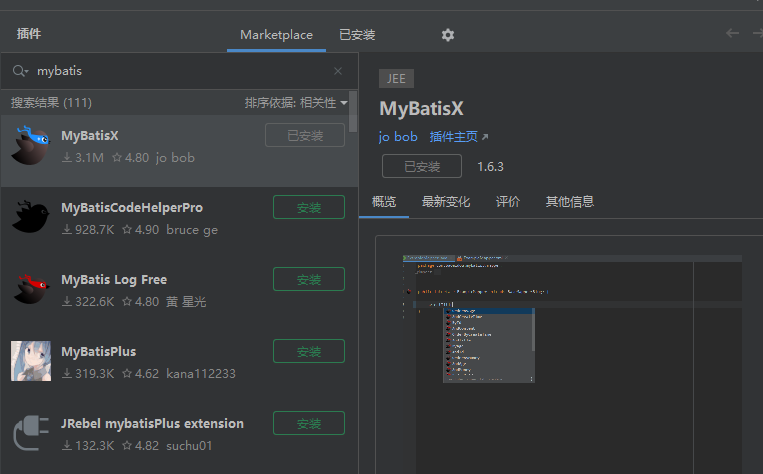
Task: Clear the mybatis search text
Action: point(338,71)
